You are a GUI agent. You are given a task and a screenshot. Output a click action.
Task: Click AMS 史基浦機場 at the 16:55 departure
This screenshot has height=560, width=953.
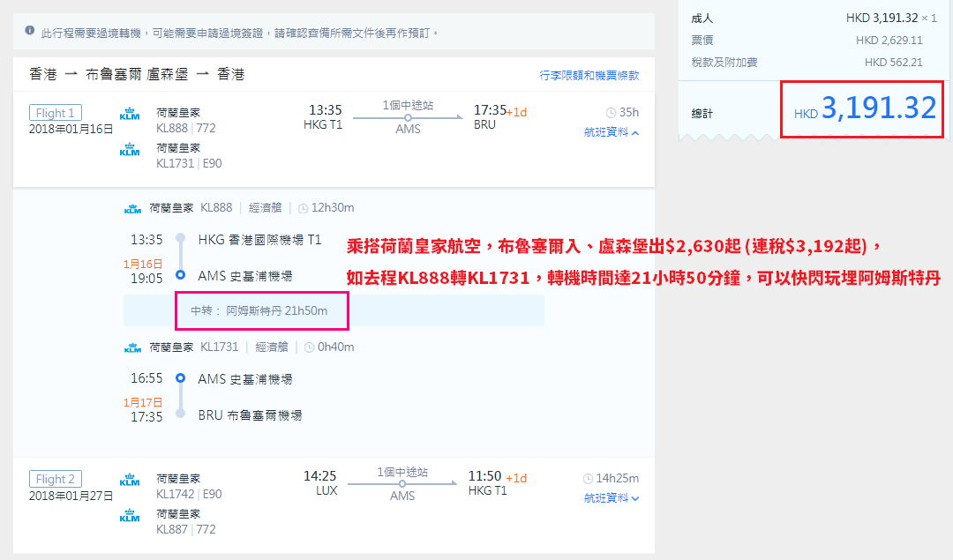(245, 379)
